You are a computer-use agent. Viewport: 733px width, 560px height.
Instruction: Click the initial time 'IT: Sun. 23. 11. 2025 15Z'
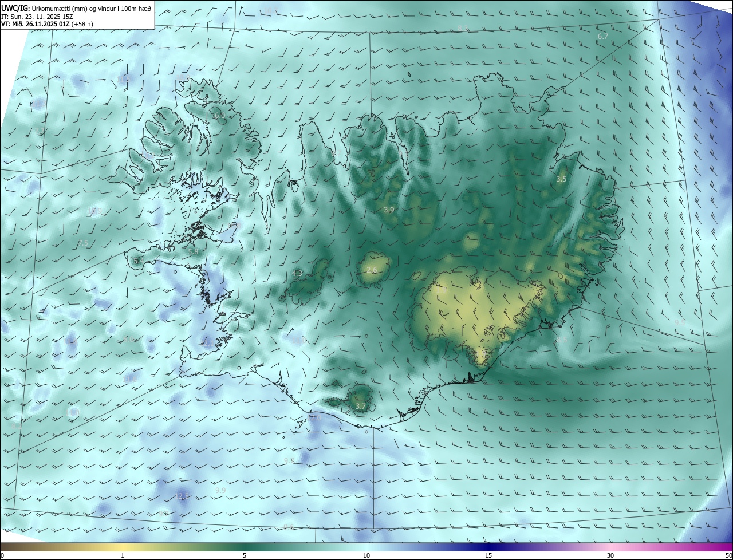pos(37,17)
